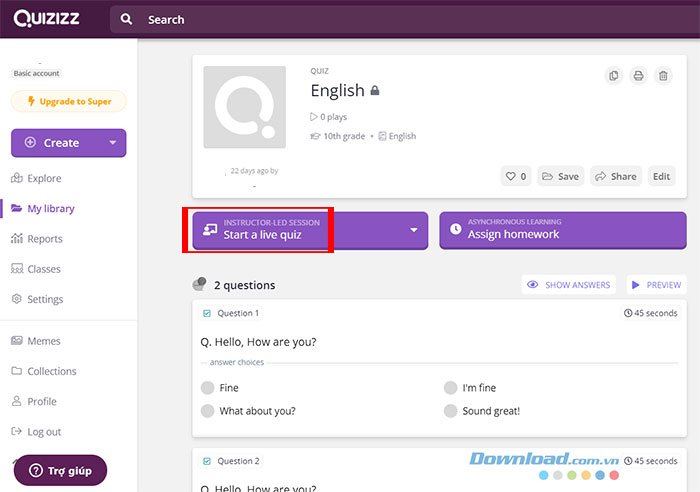Image resolution: width=700 pixels, height=492 pixels.
Task: Select the 'I'm fine' answer option
Action: pos(451,388)
